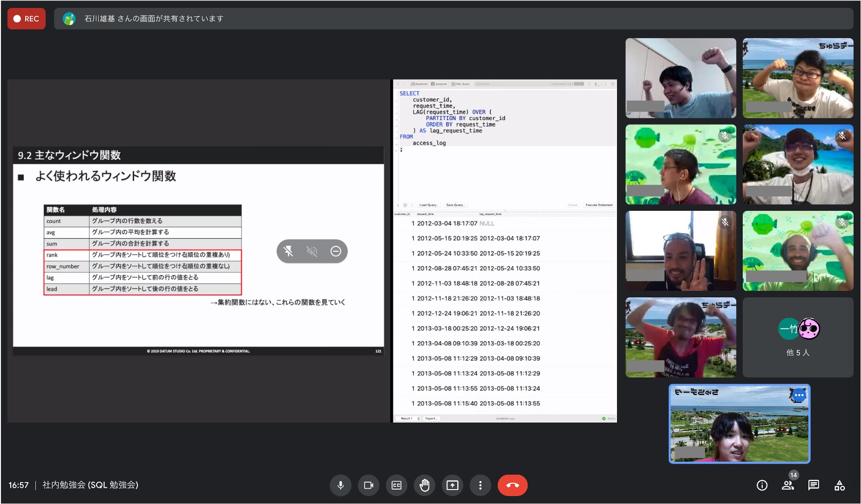
Task: Open the more options menu
Action: pyautogui.click(x=480, y=485)
